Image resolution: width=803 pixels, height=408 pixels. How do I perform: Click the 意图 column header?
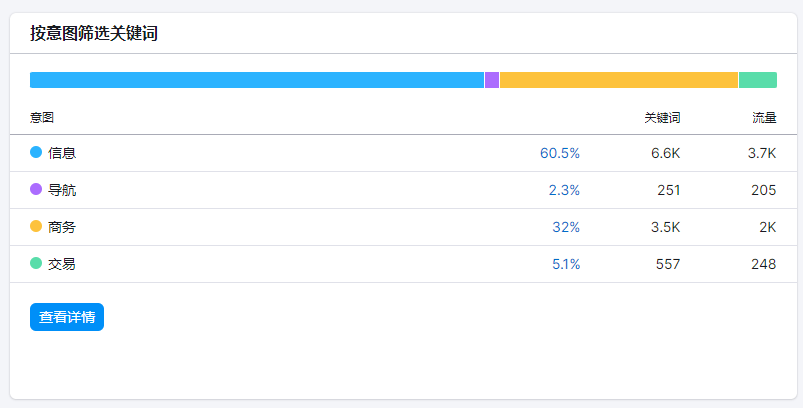coord(42,118)
